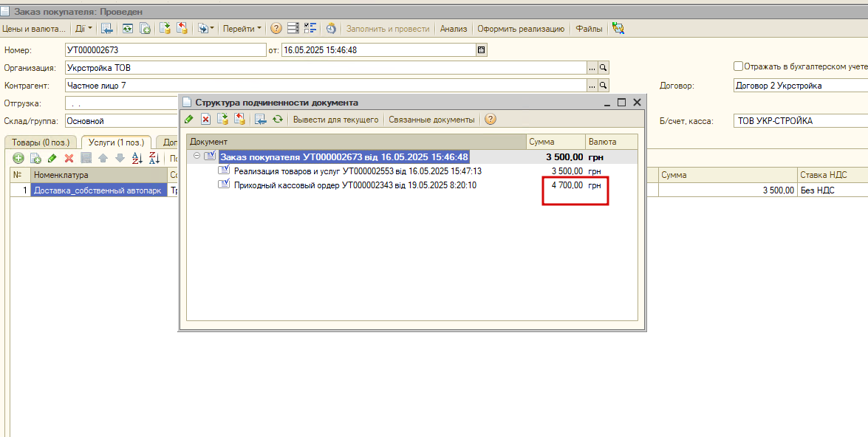
Task: Click the red X delete row icon
Action: tap(69, 158)
